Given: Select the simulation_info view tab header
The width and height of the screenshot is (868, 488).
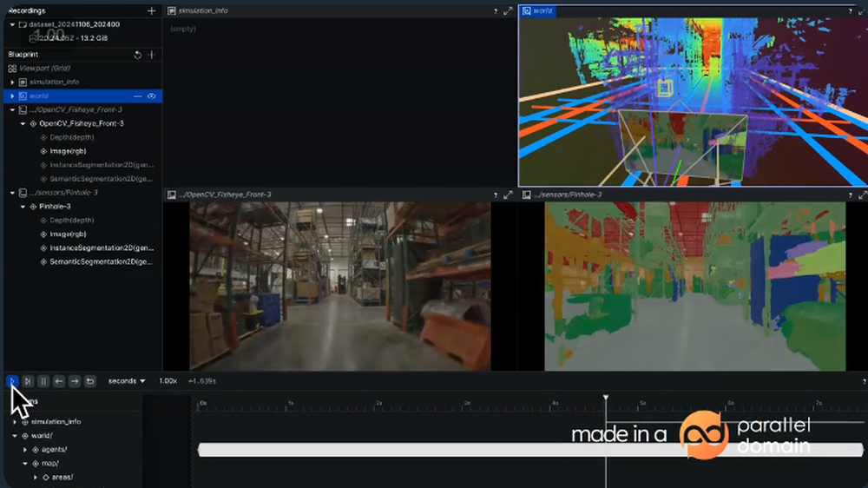Looking at the screenshot, I should point(198,10).
